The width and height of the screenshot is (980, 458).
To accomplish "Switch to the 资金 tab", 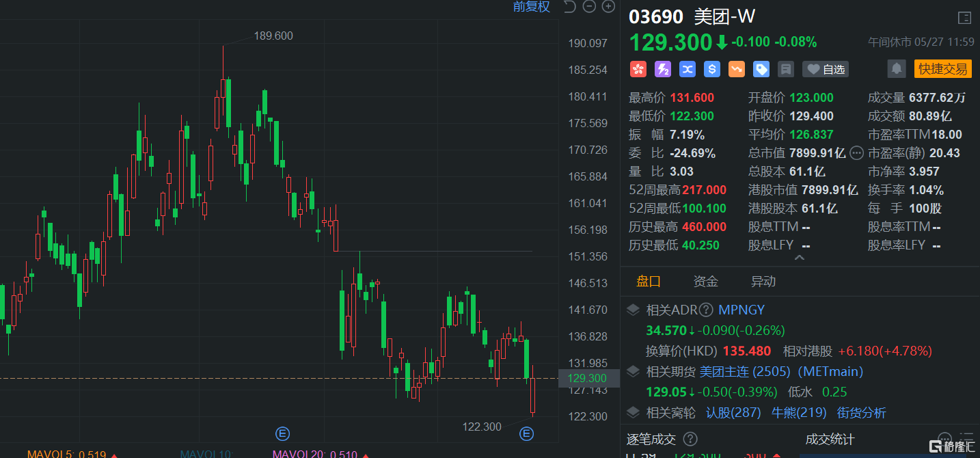I will point(706,281).
